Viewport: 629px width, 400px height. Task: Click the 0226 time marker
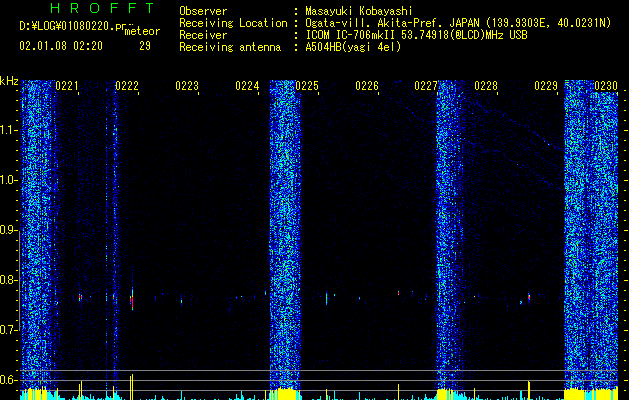[367, 86]
